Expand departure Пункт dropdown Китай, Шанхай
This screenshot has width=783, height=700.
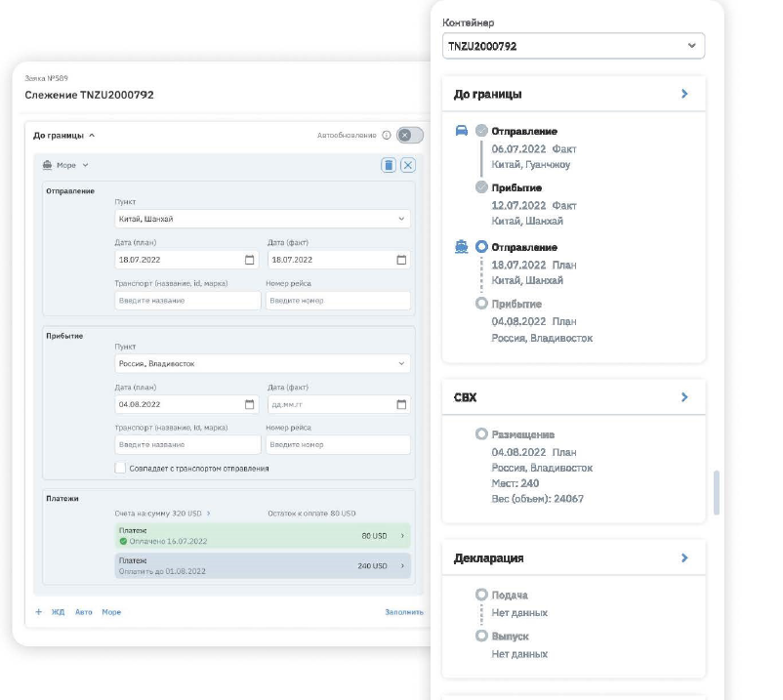coord(262,219)
